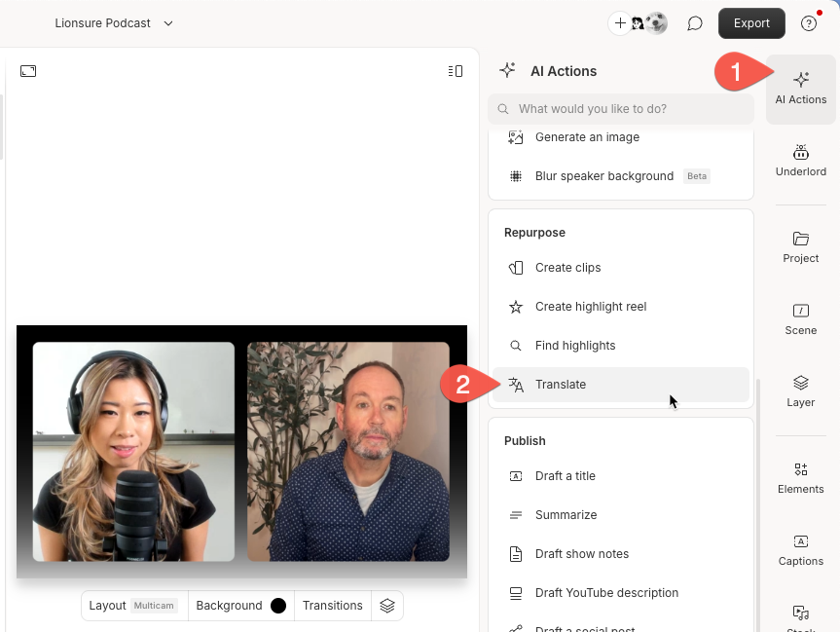Screen dimensions: 840x632
Task: Open the Project sidebar tab
Action: pyautogui.click(x=800, y=247)
